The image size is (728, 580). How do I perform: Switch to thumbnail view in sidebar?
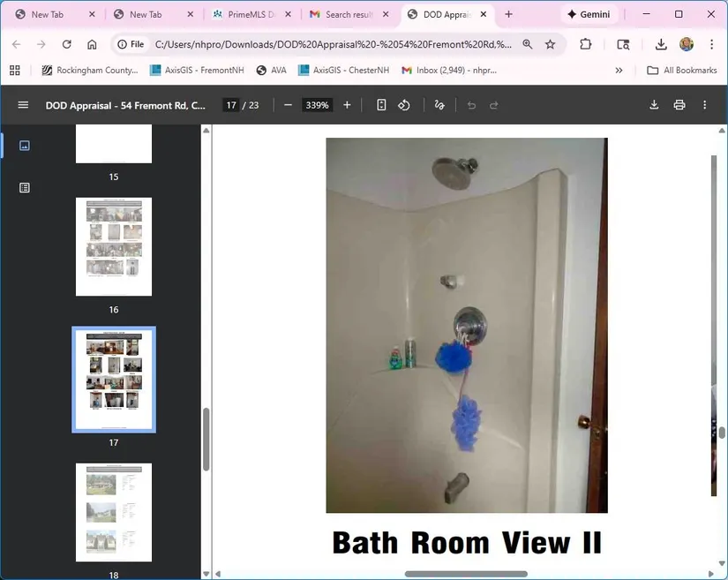25,146
